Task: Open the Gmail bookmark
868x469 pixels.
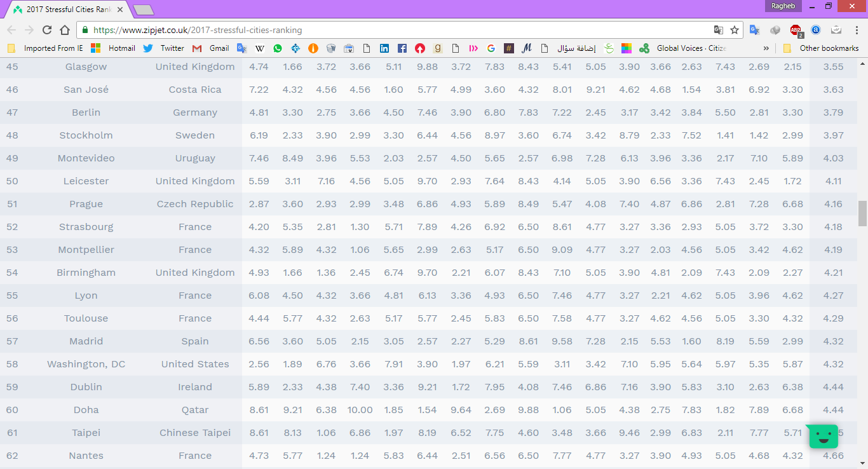Action: click(x=211, y=48)
